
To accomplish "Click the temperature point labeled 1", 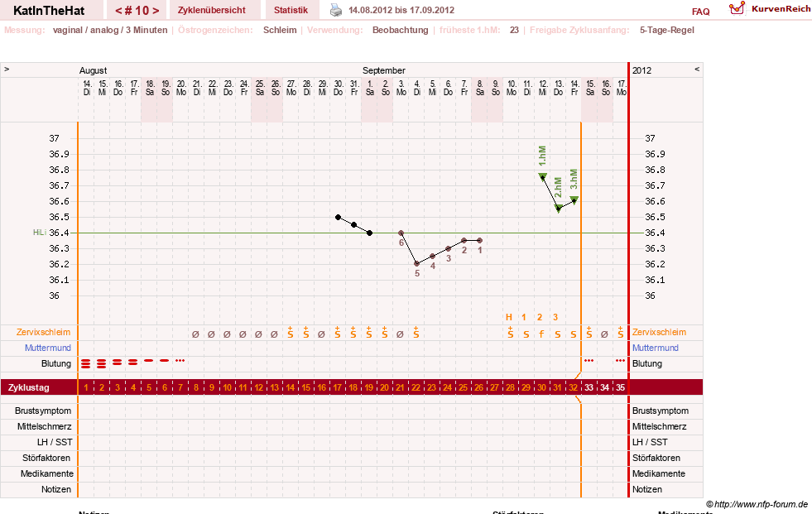I will (x=479, y=240).
